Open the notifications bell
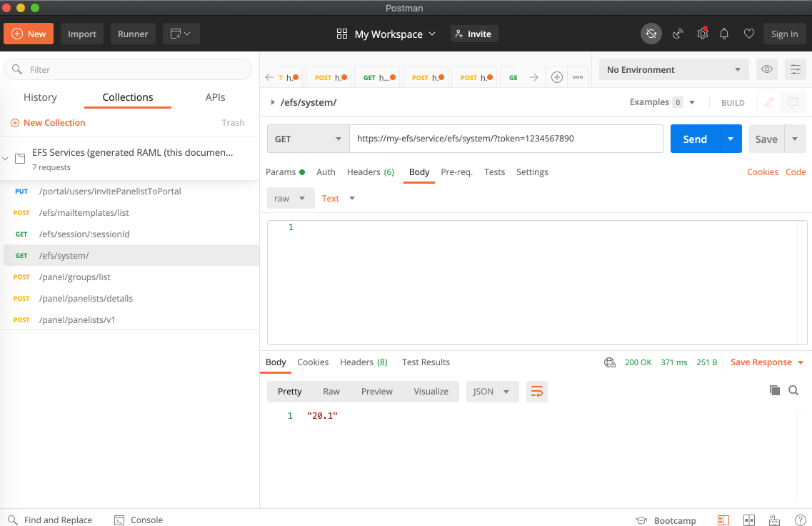This screenshot has width=812, height=526. pyautogui.click(x=724, y=34)
